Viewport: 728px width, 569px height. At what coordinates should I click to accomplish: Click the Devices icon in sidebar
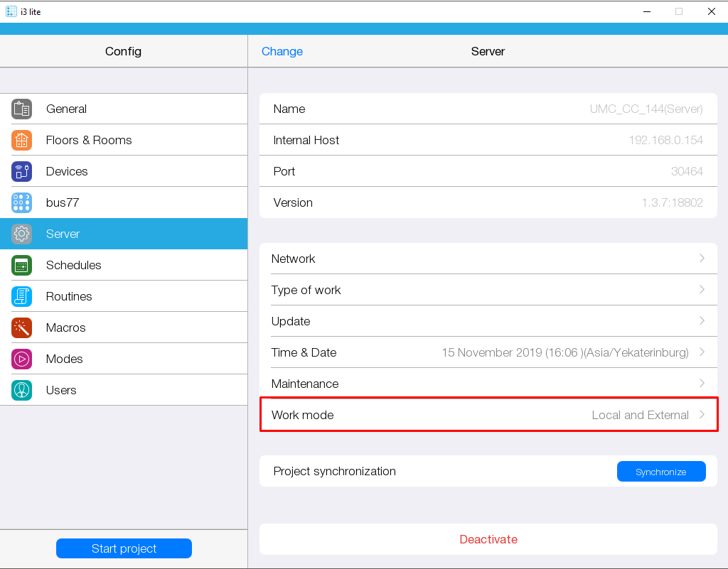(x=22, y=171)
